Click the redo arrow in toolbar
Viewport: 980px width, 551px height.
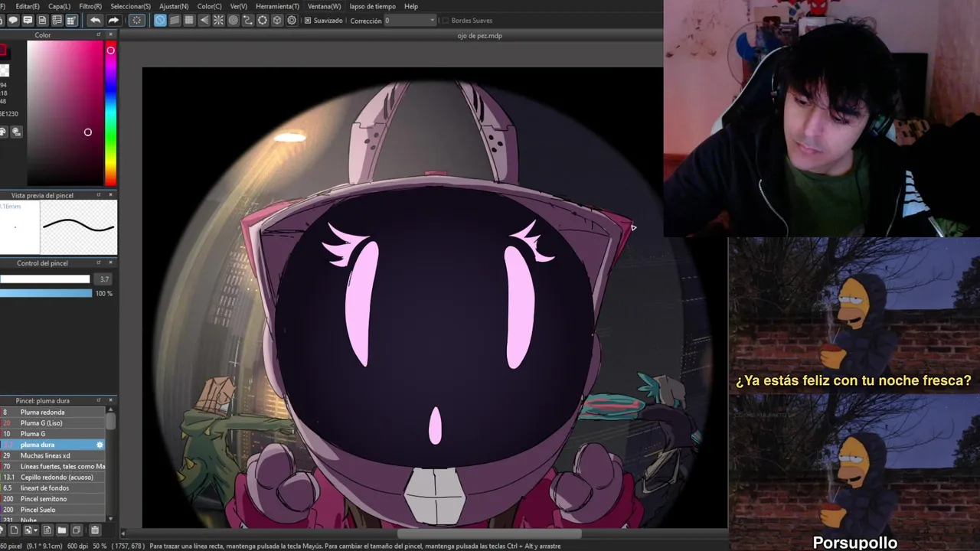[113, 21]
